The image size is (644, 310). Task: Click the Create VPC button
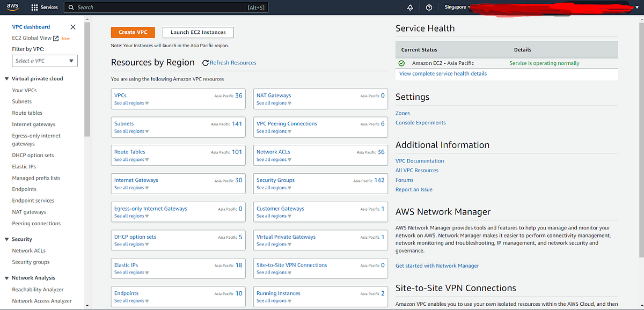[x=133, y=32]
